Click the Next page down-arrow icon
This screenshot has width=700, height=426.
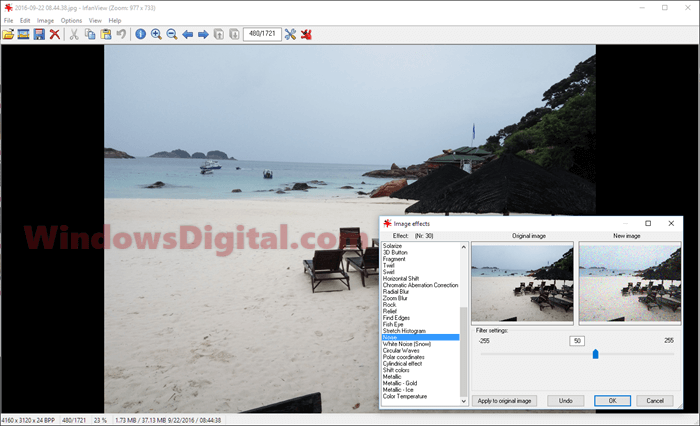[x=234, y=34]
